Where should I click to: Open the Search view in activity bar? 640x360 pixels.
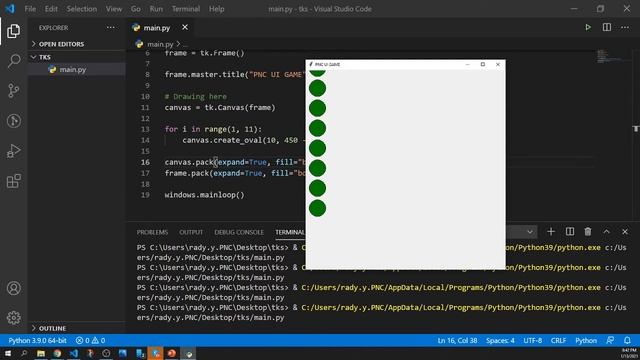coord(13,61)
